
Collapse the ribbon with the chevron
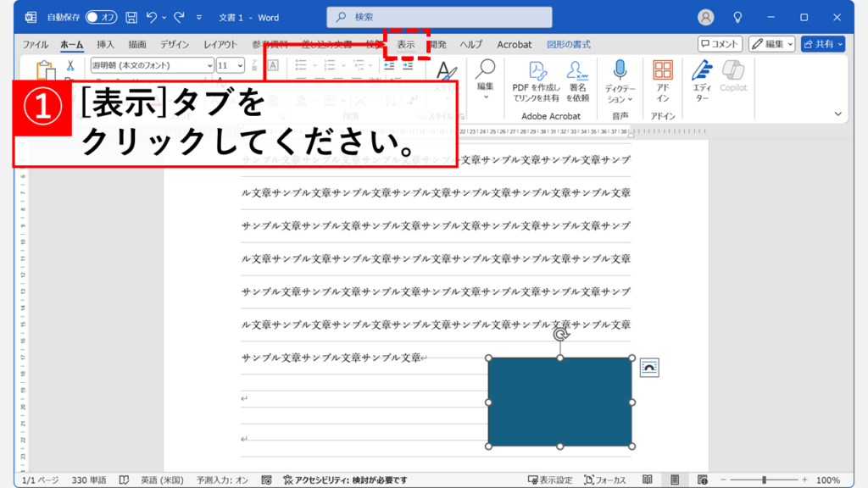[838, 114]
